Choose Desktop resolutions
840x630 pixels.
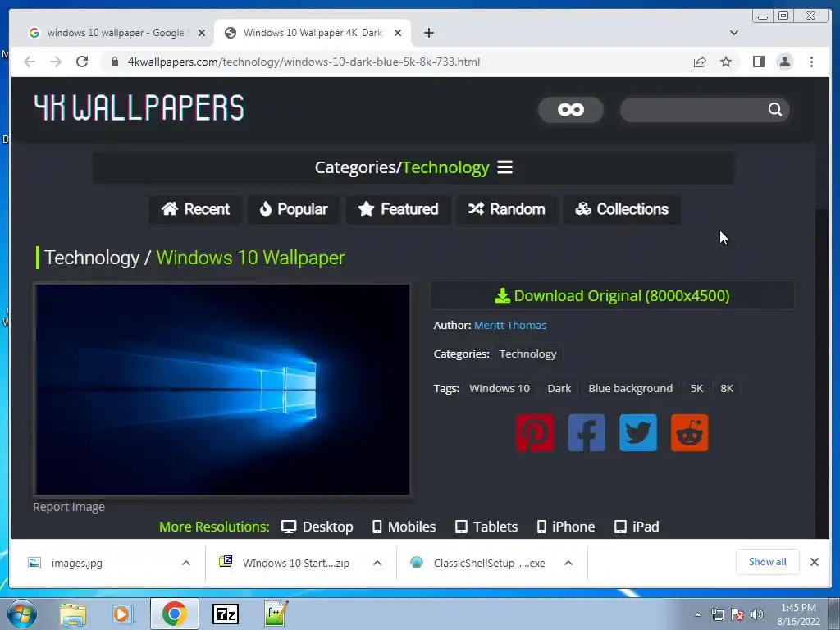(x=317, y=527)
